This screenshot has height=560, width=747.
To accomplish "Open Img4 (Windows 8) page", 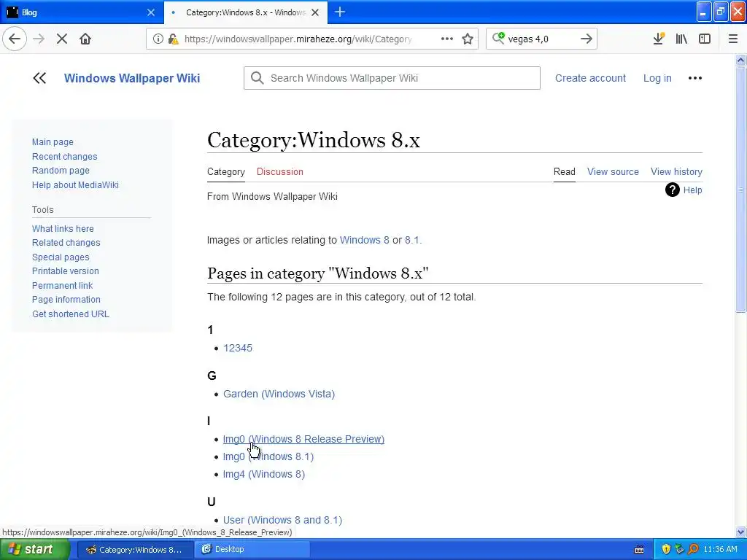I will click(264, 474).
